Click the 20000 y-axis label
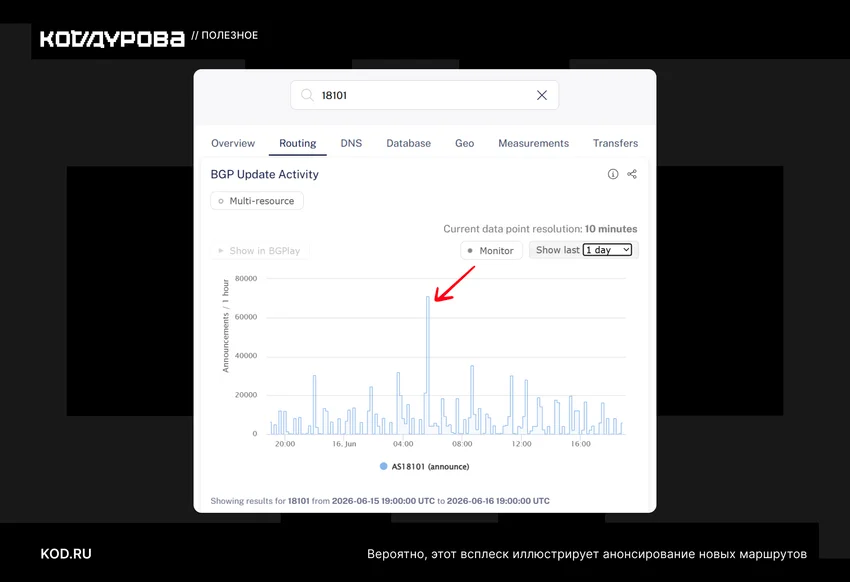This screenshot has height=582, width=850. (246, 395)
